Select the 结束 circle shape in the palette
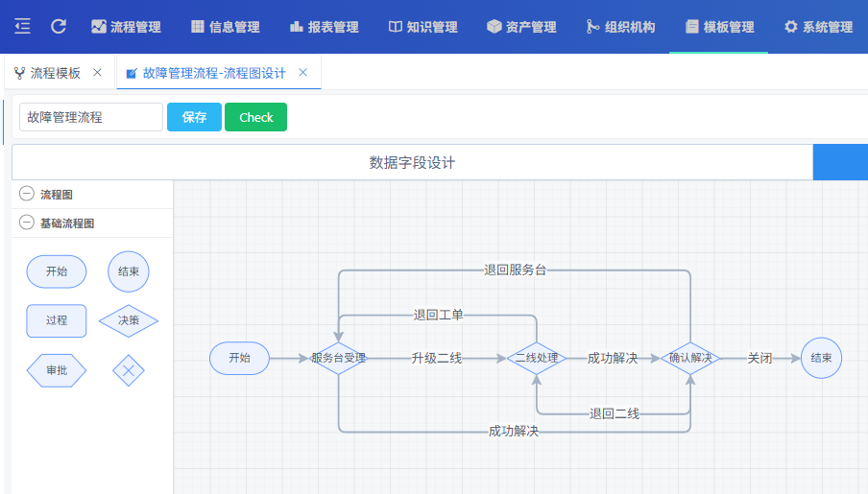868x494 pixels. coord(129,271)
